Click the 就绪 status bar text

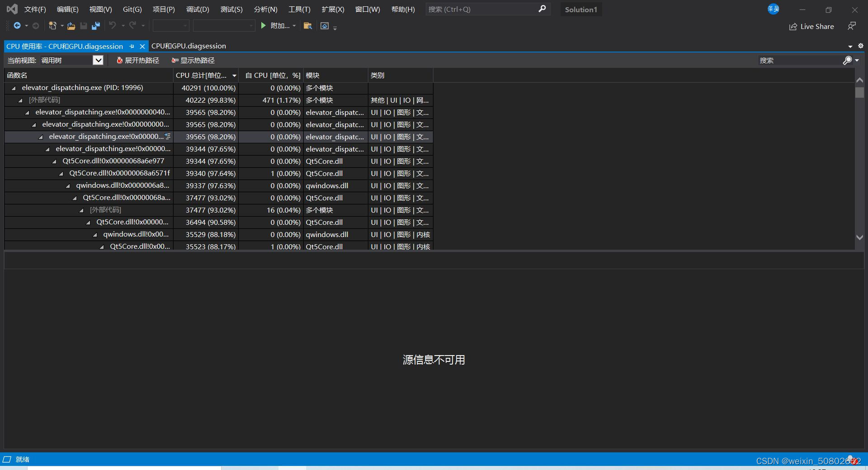click(x=22, y=459)
